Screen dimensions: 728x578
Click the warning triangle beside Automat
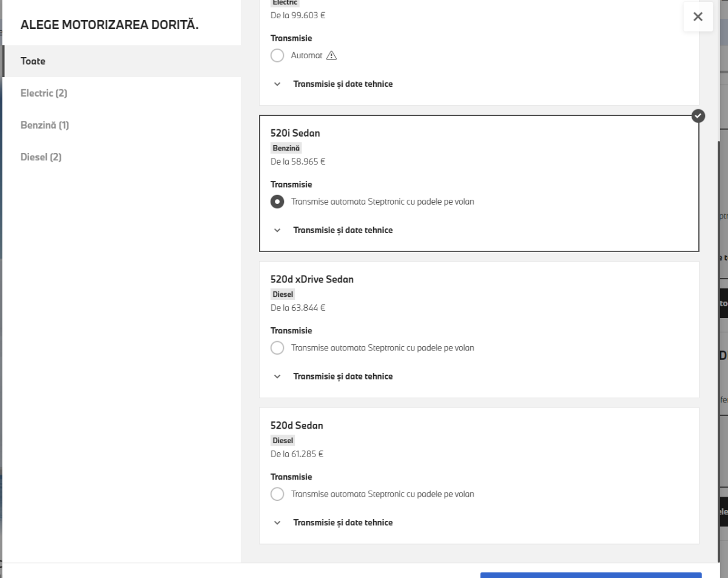[x=331, y=56]
